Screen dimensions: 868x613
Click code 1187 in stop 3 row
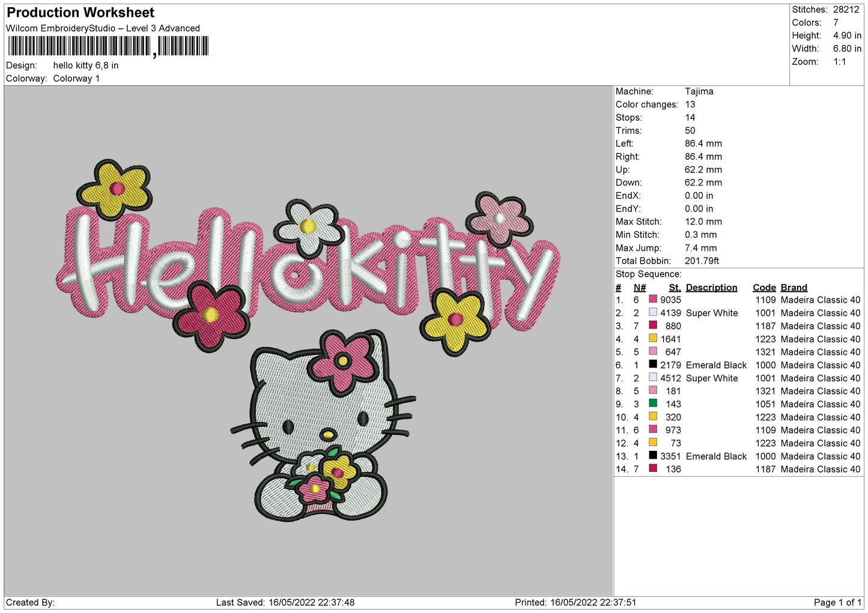click(766, 326)
